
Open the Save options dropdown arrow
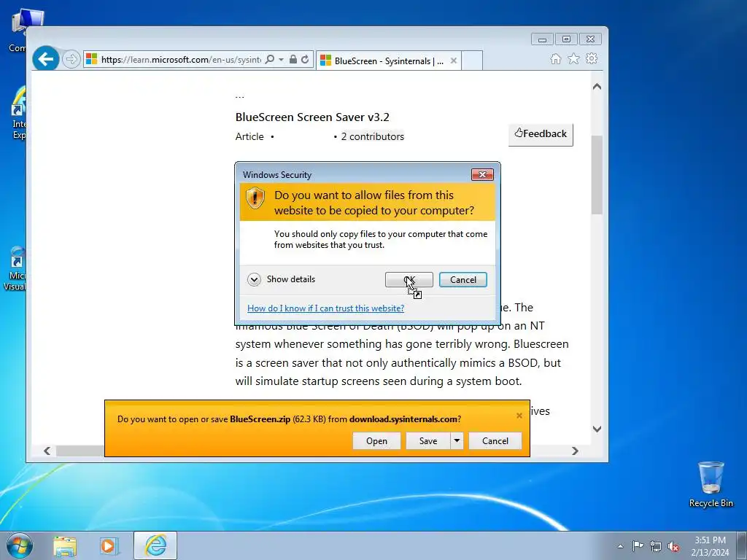tap(457, 441)
